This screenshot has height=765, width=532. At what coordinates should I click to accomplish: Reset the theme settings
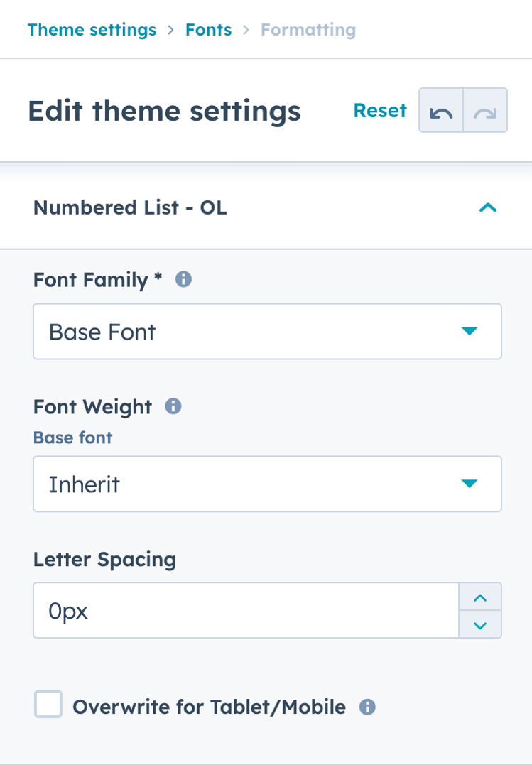click(x=380, y=111)
